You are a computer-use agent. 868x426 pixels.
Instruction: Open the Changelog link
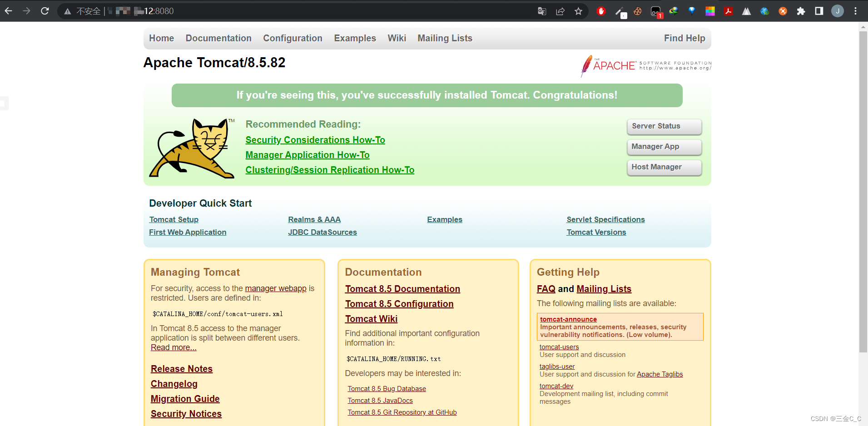click(174, 384)
